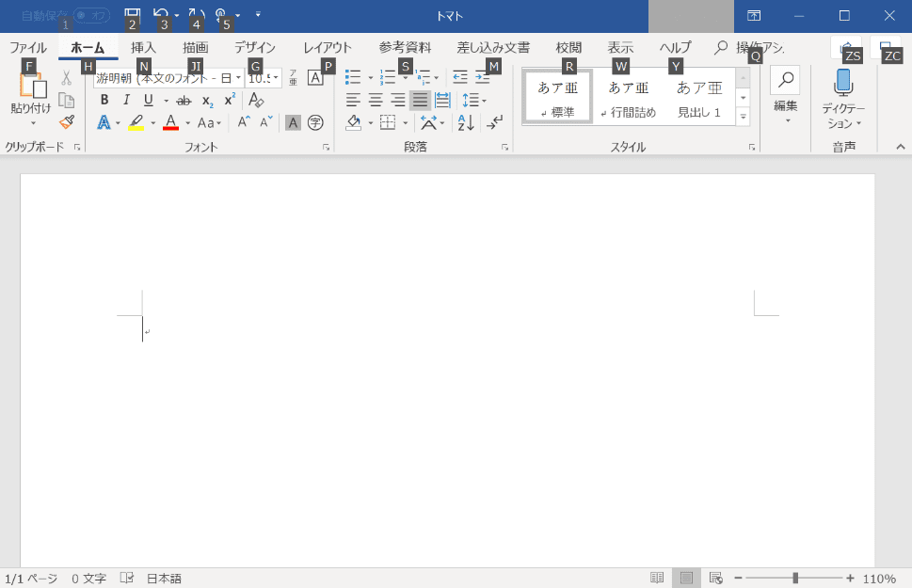Click the proofing book icon in status bar
This screenshot has width=912, height=588.
pyautogui.click(x=127, y=578)
